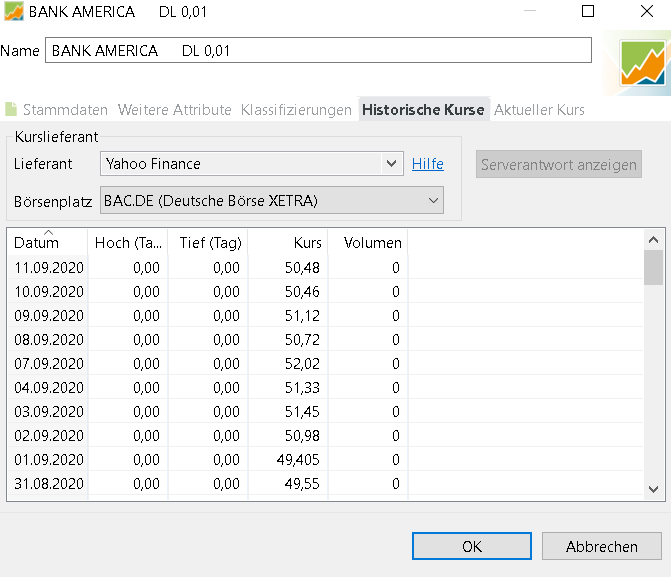Click the Hilfe link
The width and height of the screenshot is (671, 577).
(x=428, y=164)
